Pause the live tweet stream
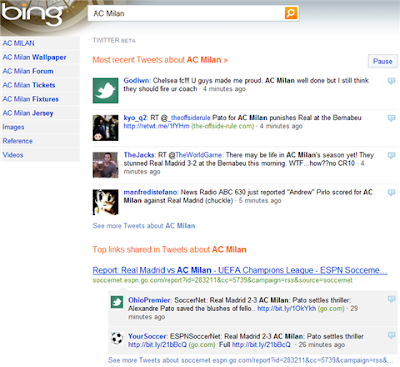400x367 pixels. pyautogui.click(x=383, y=61)
